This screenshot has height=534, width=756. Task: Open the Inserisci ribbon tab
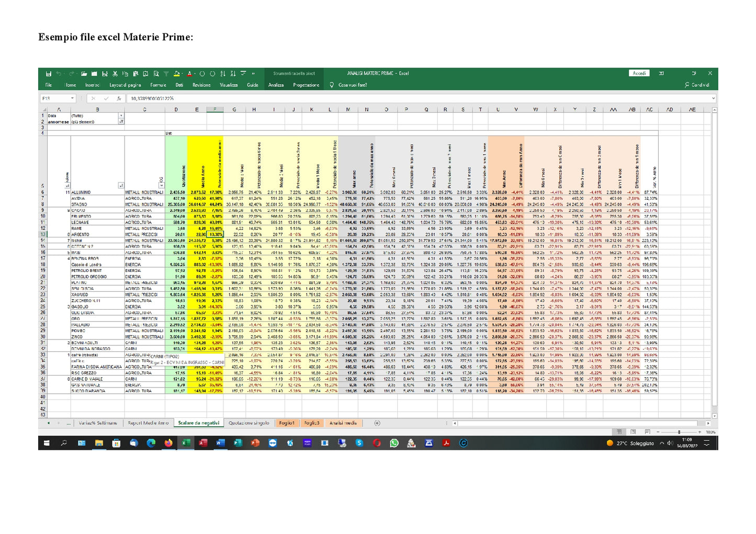93,85
